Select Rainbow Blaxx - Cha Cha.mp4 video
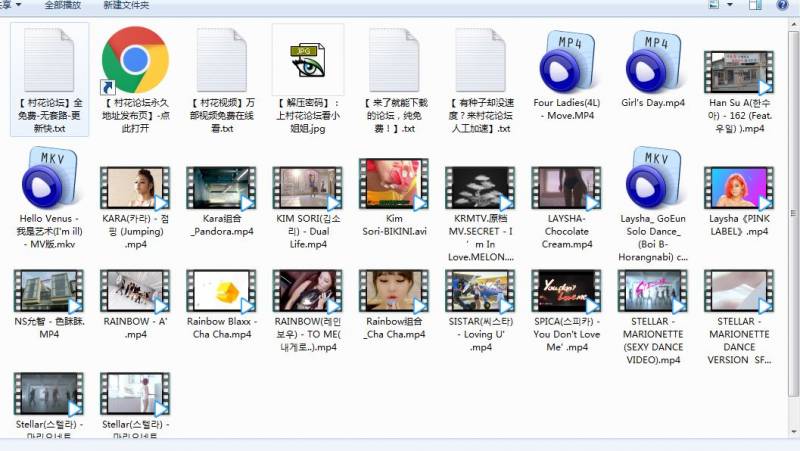The height and width of the screenshot is (451, 800). click(222, 305)
